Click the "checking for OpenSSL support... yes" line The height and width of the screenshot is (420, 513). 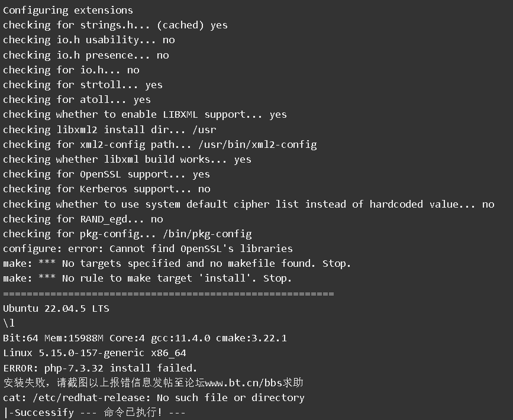pyautogui.click(x=107, y=174)
